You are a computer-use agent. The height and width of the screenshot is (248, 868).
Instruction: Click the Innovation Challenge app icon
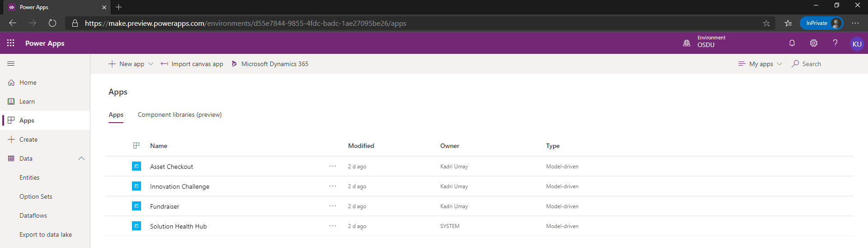coord(137,186)
